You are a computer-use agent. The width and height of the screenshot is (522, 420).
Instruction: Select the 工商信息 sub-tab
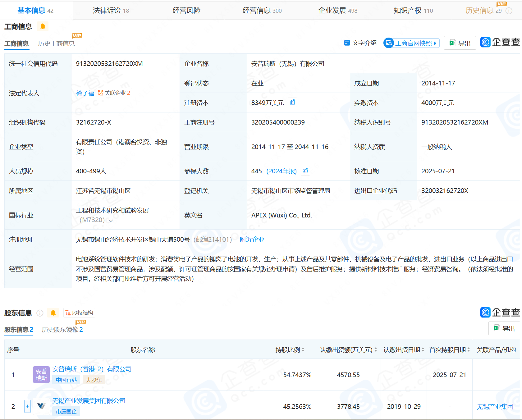coord(16,43)
